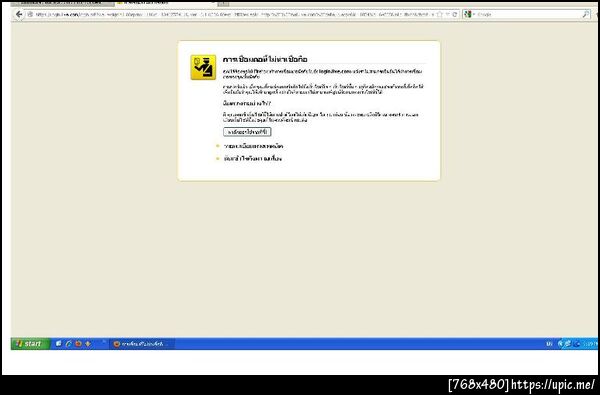Click the untrusted connection heading text
The height and width of the screenshot is (395, 600).
tap(265, 59)
